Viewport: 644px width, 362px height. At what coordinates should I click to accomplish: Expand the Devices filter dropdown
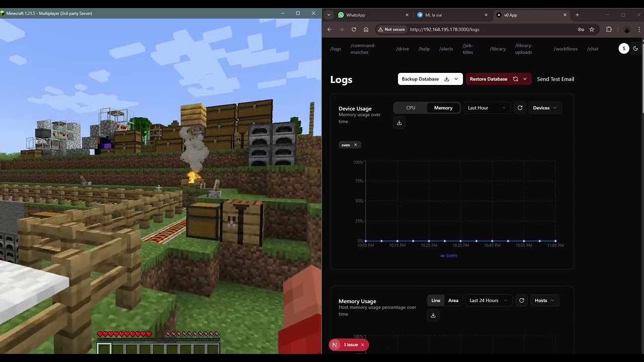[x=544, y=108]
